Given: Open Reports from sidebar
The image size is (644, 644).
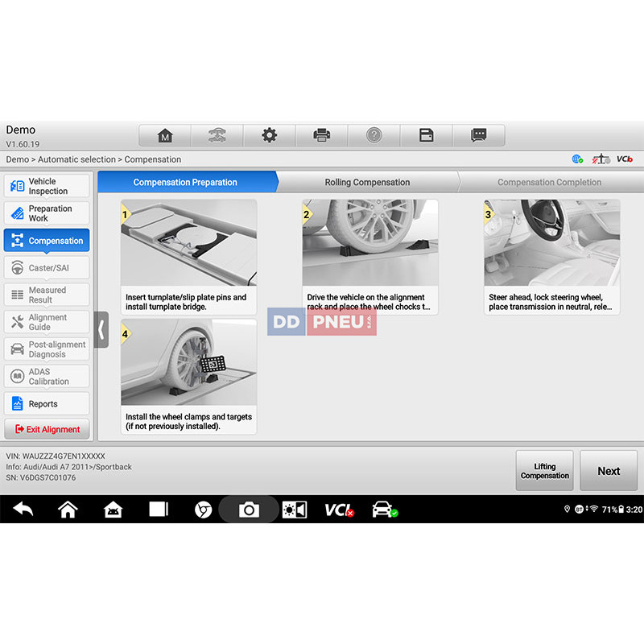Looking at the screenshot, I should [x=47, y=404].
